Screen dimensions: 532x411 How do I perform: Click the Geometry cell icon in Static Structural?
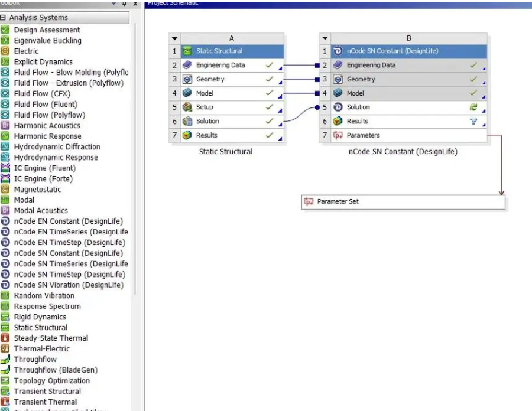[x=187, y=79]
